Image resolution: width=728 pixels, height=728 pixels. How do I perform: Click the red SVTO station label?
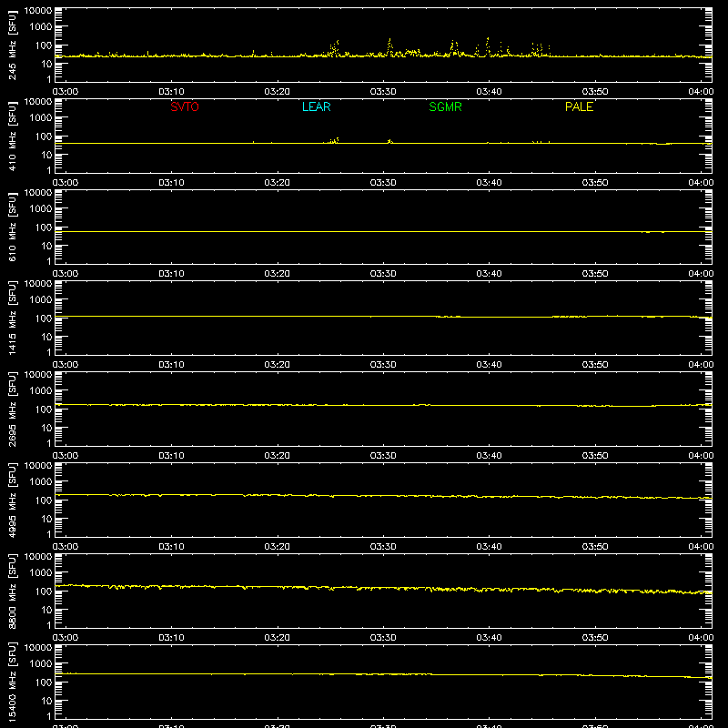click(185, 106)
